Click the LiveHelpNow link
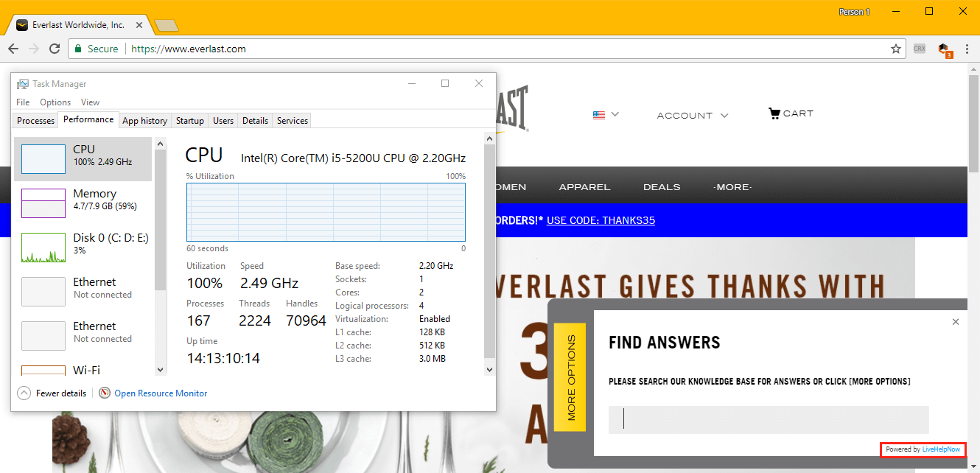Viewport: 980px width, 473px height. [942, 449]
